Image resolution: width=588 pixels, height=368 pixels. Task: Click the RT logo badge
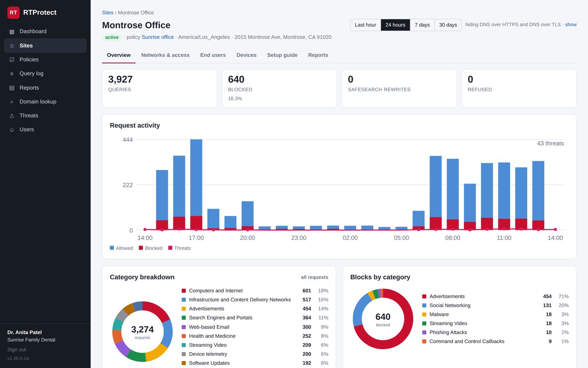pyautogui.click(x=13, y=13)
